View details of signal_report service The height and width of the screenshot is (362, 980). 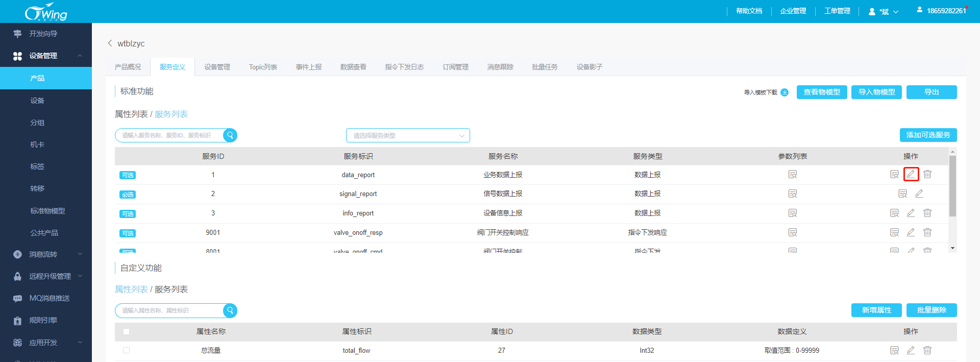tap(902, 194)
